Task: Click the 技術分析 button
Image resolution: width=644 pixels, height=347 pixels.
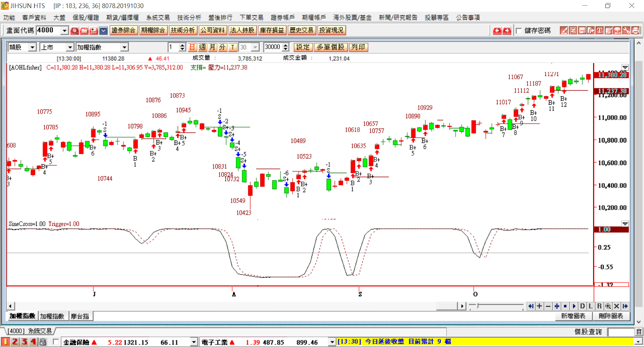Action: click(x=183, y=30)
